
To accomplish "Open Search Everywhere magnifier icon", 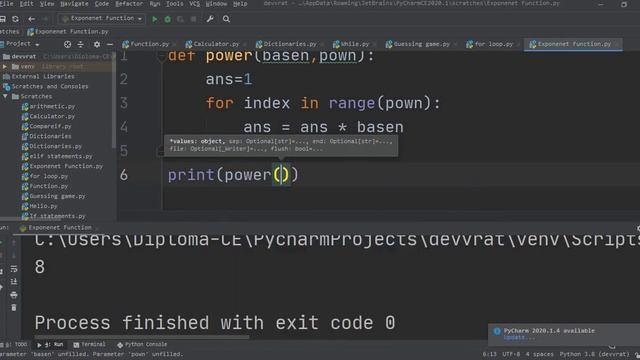I will click(226, 19).
